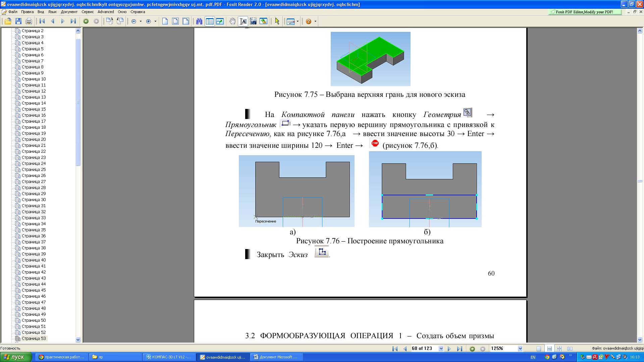Go to last page in status bar
The width and height of the screenshot is (644, 362).
pyautogui.click(x=460, y=349)
